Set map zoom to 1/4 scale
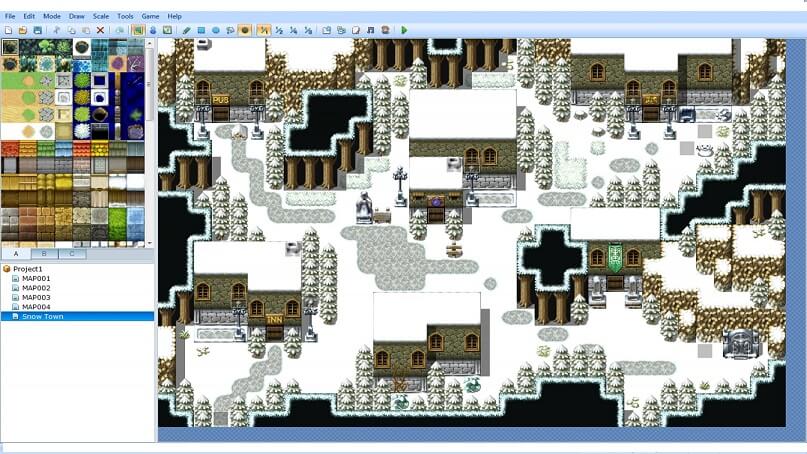807x454 pixels. point(293,30)
